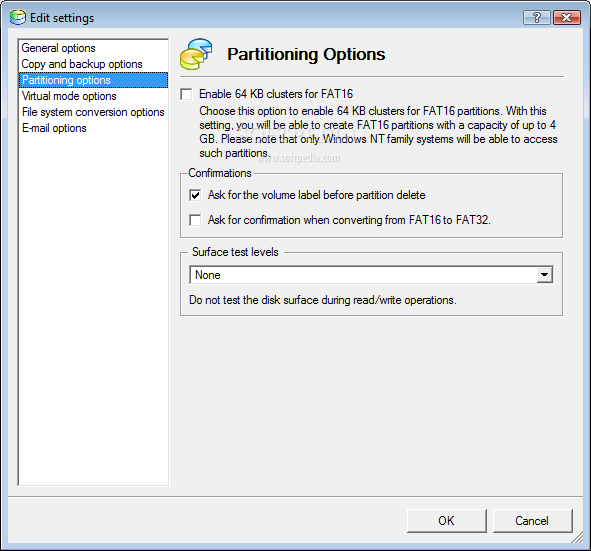Click 'Choose this option to enable' description text

[378, 132]
